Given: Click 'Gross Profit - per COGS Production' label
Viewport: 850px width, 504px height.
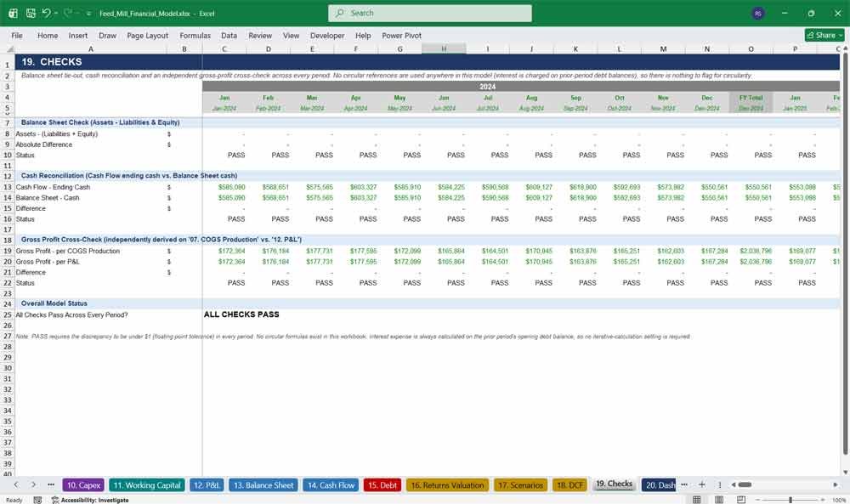Looking at the screenshot, I should point(68,251).
